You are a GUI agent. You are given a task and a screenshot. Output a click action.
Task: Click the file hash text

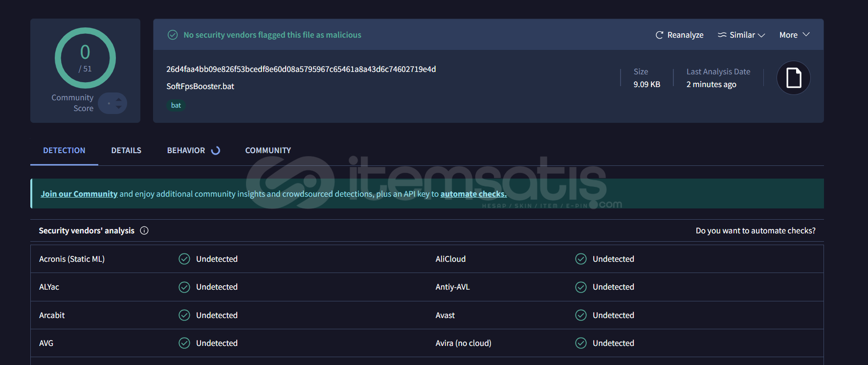[x=301, y=69]
